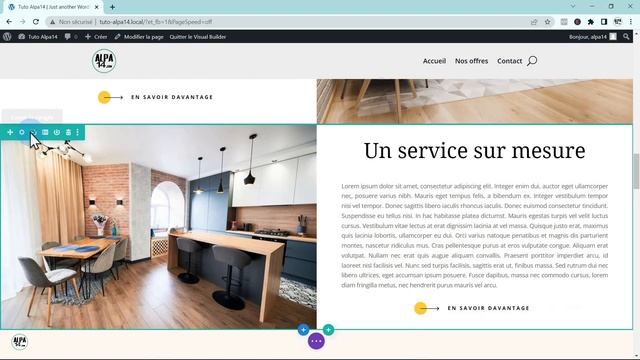This screenshot has width=640, height=360.
Task: Close the Tuto Alpa14 browser tab
Action: (97, 7)
